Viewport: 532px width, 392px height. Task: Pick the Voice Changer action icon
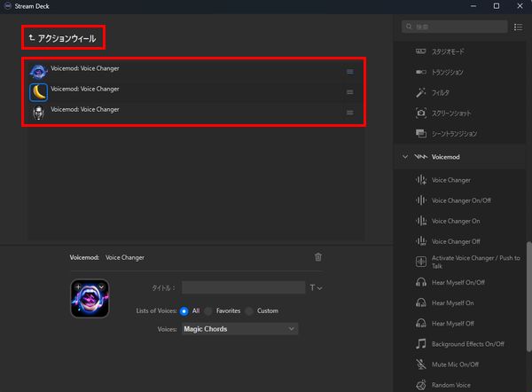point(420,180)
